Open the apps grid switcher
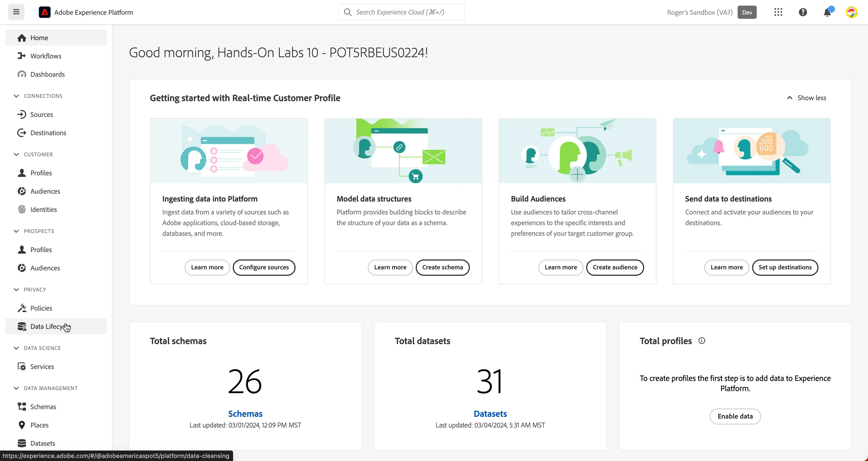 (x=778, y=12)
